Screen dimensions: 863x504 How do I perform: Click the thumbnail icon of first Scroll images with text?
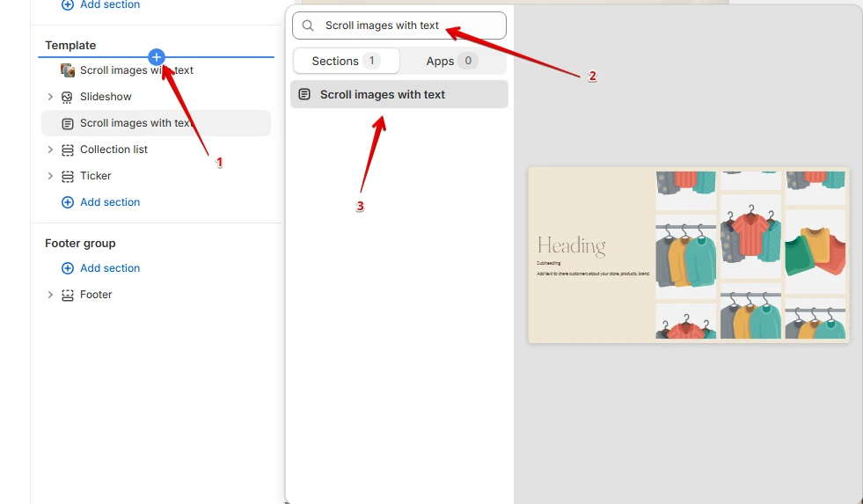click(x=67, y=69)
